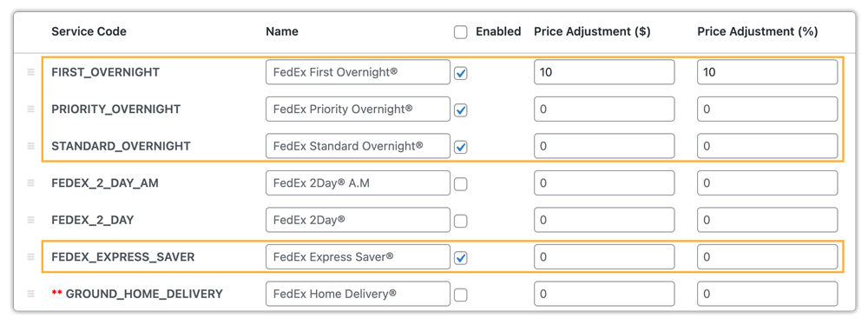
Task: Enable the FEDEX_2_DAY service checkbox
Action: tap(461, 222)
